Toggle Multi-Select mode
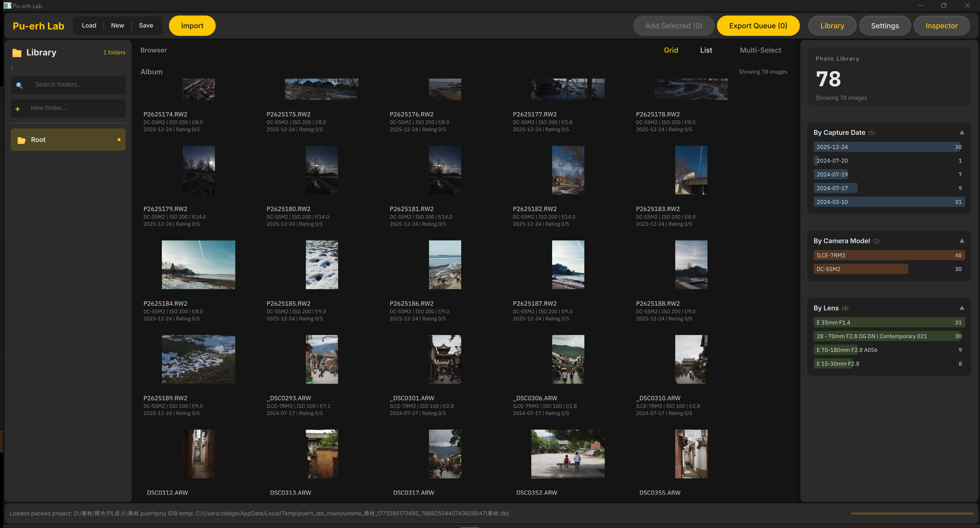This screenshot has height=528, width=980. coord(760,50)
